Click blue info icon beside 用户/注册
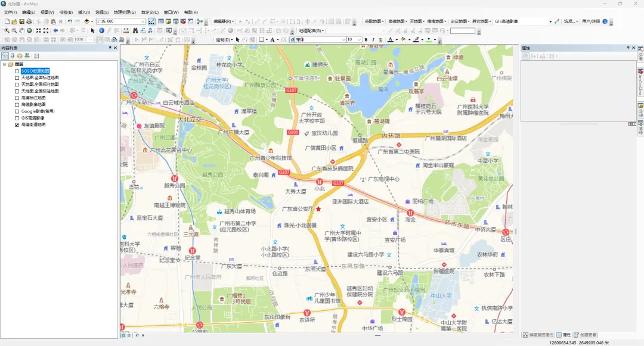Viewport: 644px width, 346px height. [605, 21]
